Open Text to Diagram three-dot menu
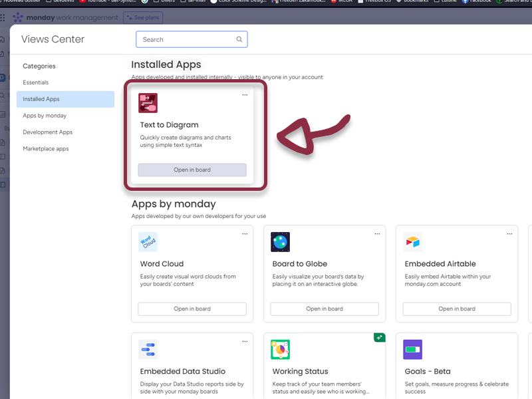Screen dimensions: 532x399 (x=245, y=95)
